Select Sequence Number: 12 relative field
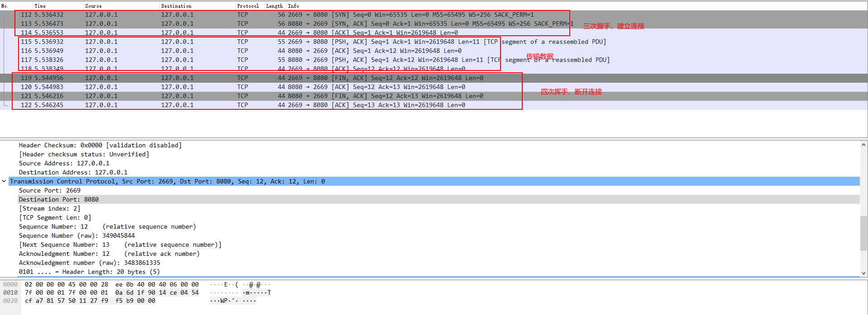 (107, 226)
